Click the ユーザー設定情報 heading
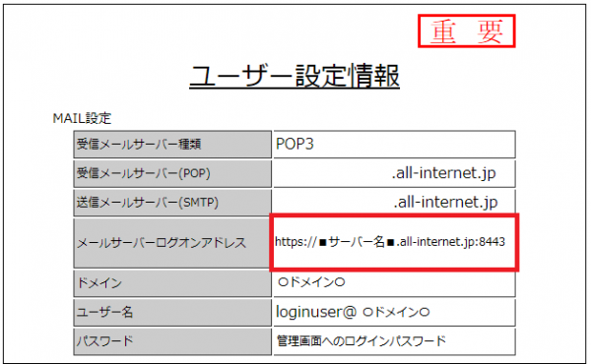Image resolution: width=591 pixels, height=364 pixels. click(x=295, y=76)
